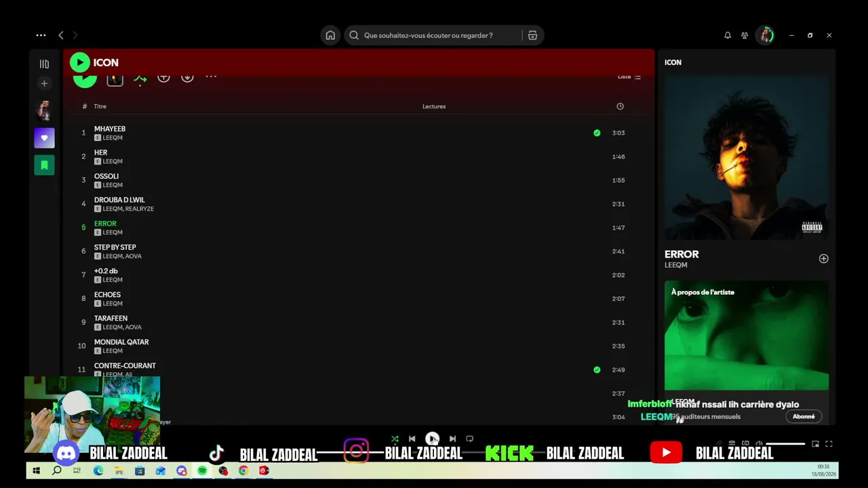Switch to Spotify on the taskbar
The height and width of the screenshot is (488, 868).
(x=202, y=470)
